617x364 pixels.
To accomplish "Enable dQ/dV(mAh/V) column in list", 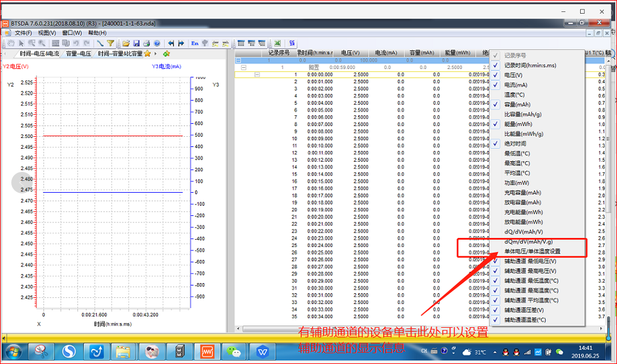I will 537,232.
